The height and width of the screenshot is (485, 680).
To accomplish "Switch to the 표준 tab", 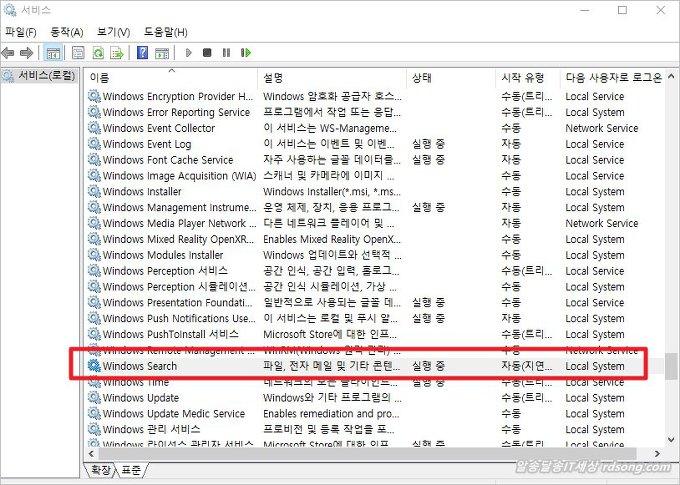I will [131, 470].
